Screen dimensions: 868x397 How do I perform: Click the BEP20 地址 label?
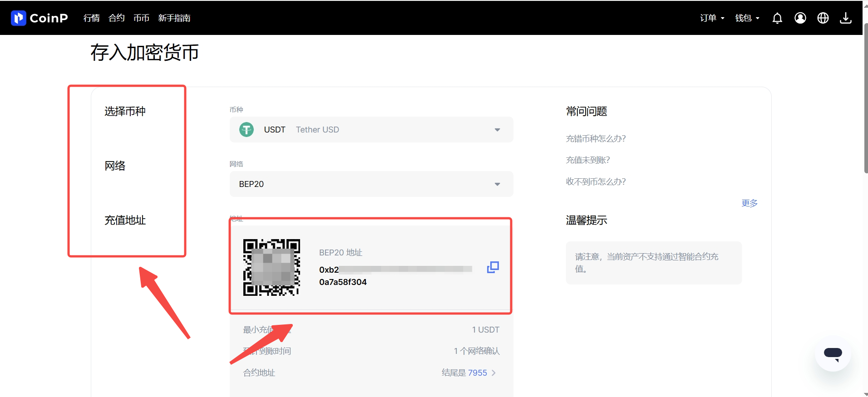[x=340, y=253]
